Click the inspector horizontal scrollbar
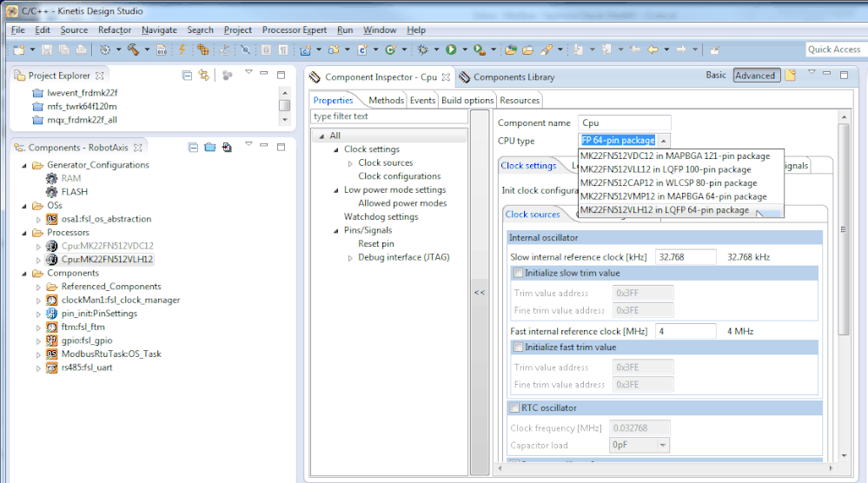 pyautogui.click(x=665, y=468)
